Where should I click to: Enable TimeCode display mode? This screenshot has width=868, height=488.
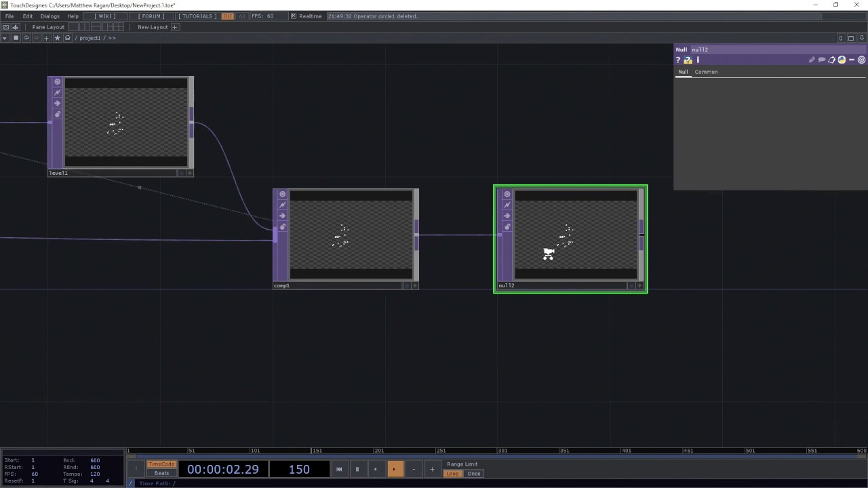[x=161, y=464]
